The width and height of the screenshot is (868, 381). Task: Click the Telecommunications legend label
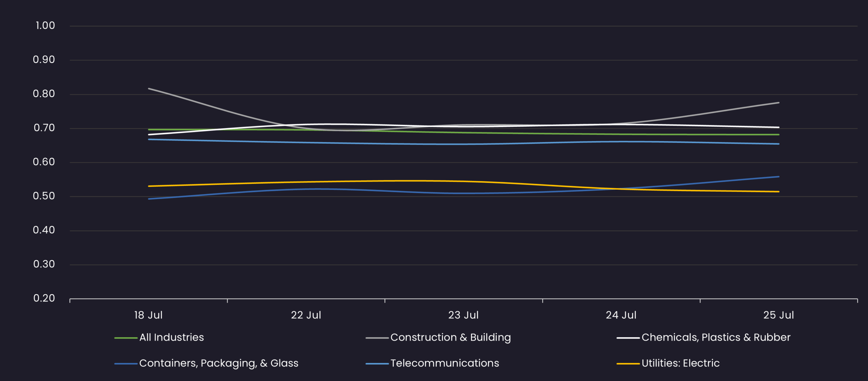[445, 363]
